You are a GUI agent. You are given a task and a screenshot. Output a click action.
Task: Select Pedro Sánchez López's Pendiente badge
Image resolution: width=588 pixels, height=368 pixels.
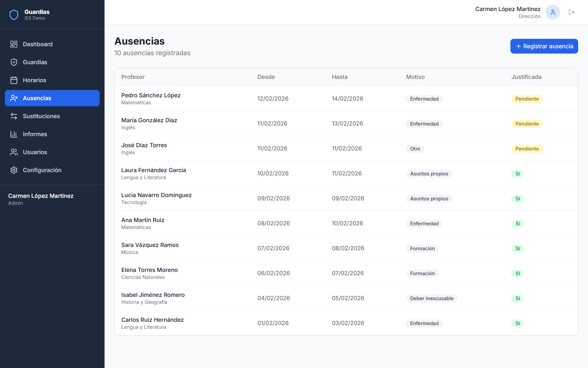pos(527,99)
